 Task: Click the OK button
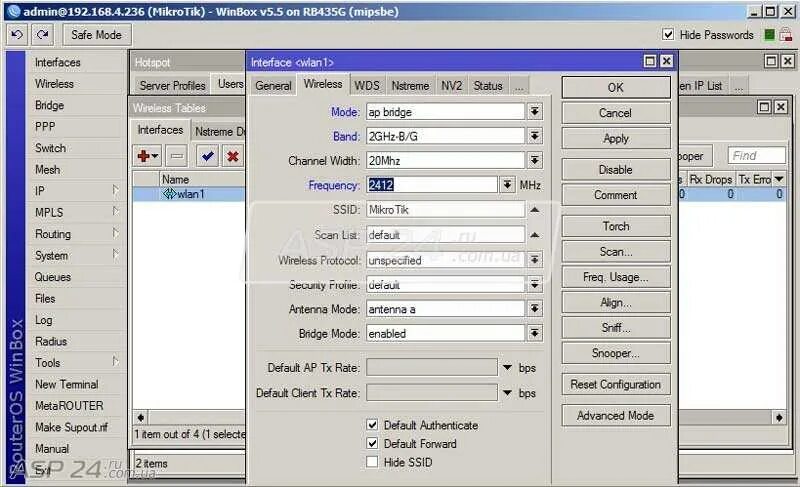tap(616, 87)
